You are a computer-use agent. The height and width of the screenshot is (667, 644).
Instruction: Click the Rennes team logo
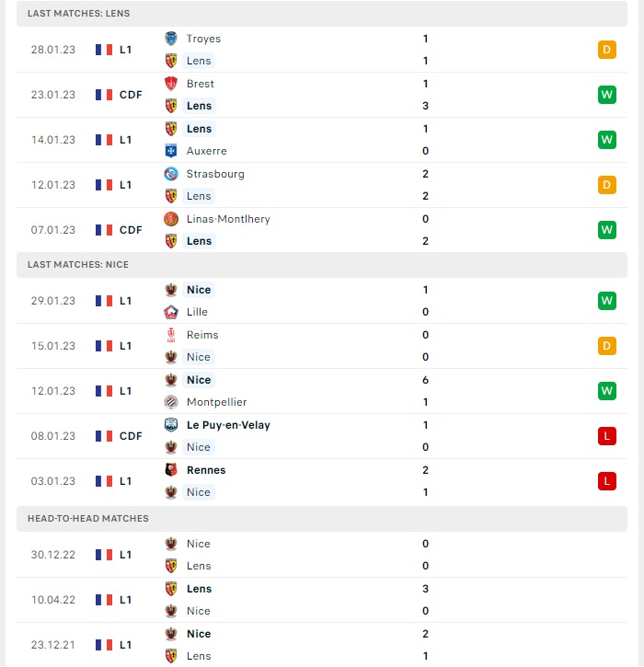pyautogui.click(x=171, y=470)
